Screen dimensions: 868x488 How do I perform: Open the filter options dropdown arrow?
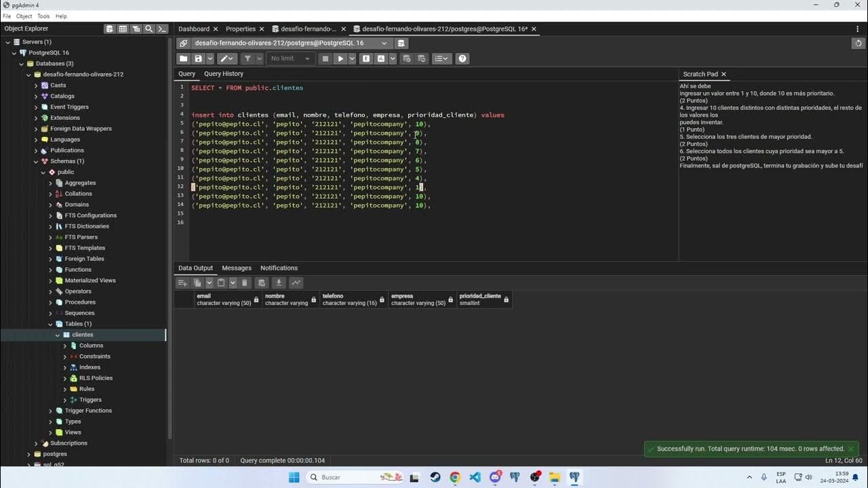(260, 59)
